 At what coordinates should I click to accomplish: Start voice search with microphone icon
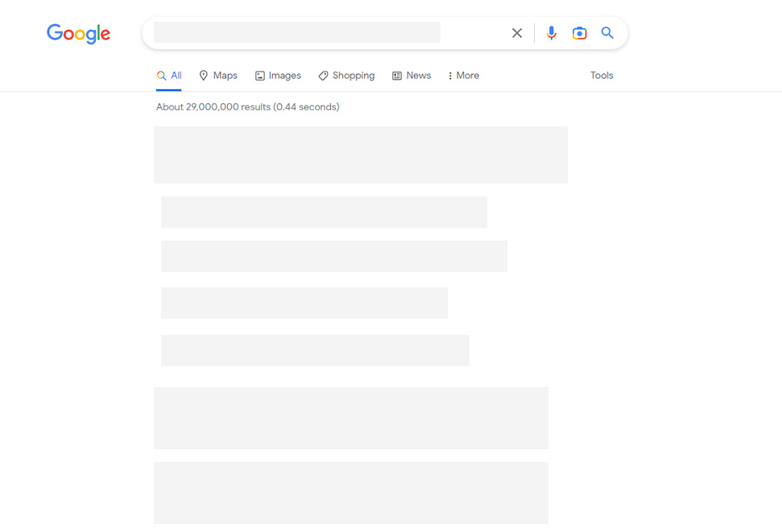coord(551,33)
